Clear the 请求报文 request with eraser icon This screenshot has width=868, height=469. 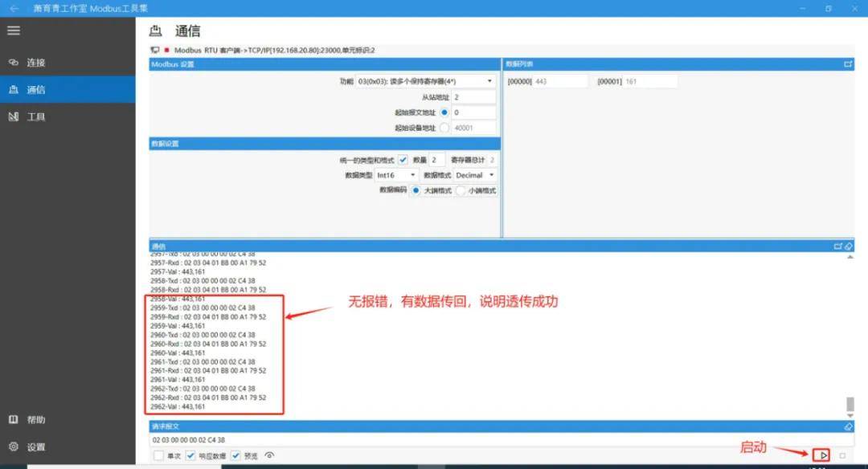[848, 426]
